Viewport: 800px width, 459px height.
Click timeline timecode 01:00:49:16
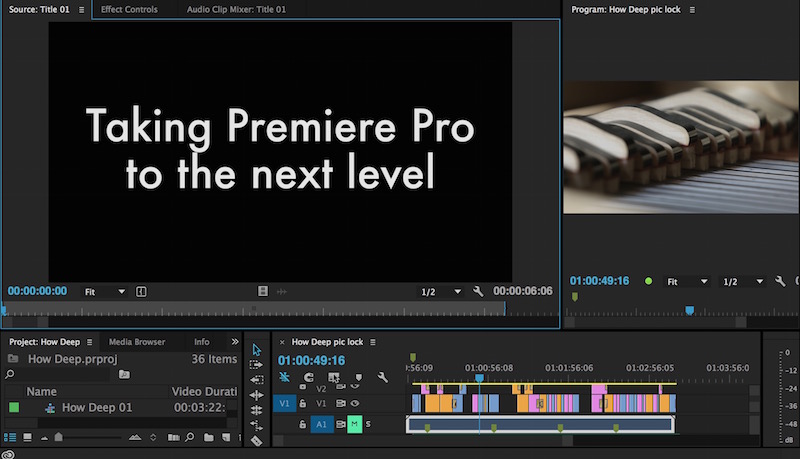[x=311, y=360]
